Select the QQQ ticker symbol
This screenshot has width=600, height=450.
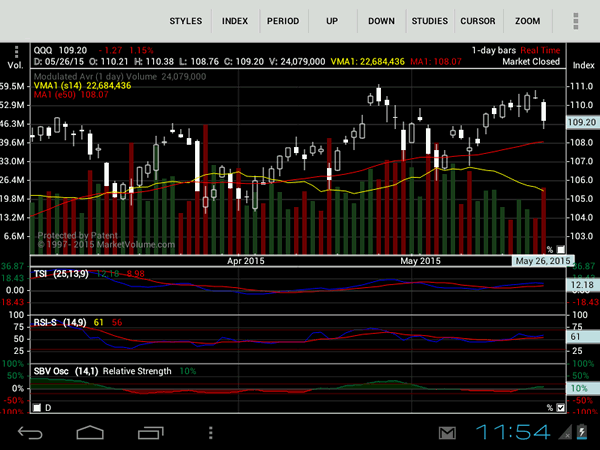click(x=44, y=51)
